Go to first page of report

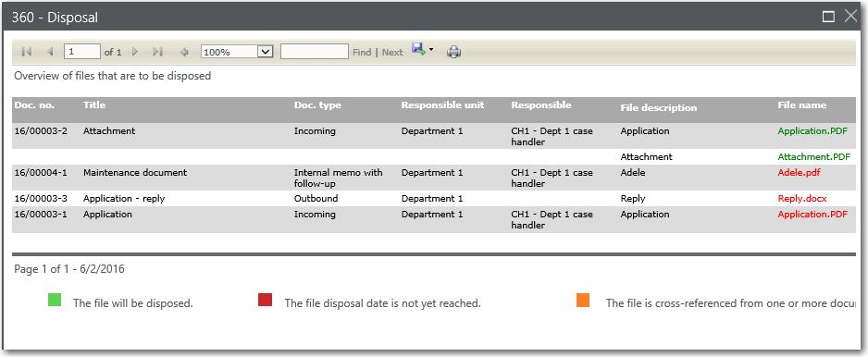26,52
